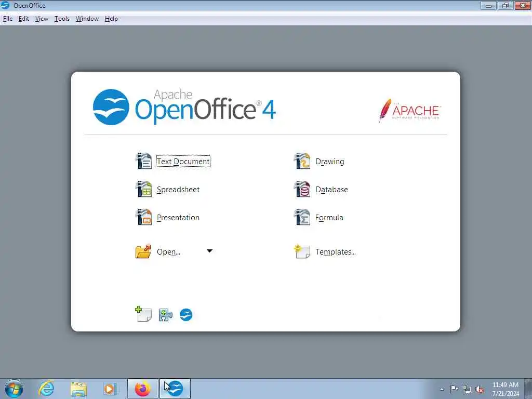Switch to Firefox in the taskbar
The height and width of the screenshot is (399, 532).
(x=142, y=389)
